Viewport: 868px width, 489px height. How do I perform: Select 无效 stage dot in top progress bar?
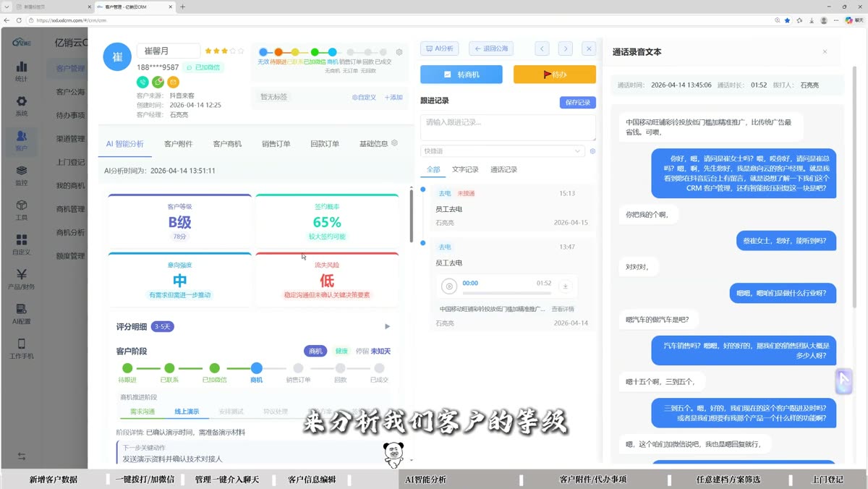point(263,52)
